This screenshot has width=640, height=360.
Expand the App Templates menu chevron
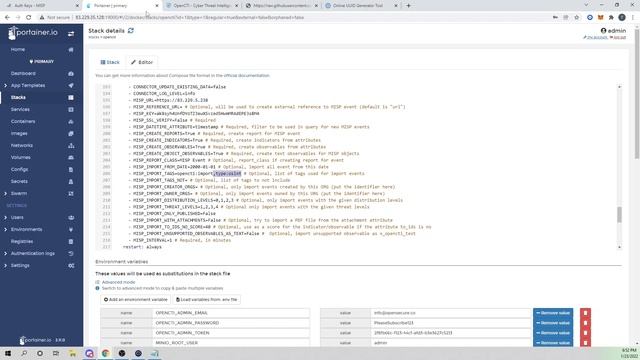5,86
